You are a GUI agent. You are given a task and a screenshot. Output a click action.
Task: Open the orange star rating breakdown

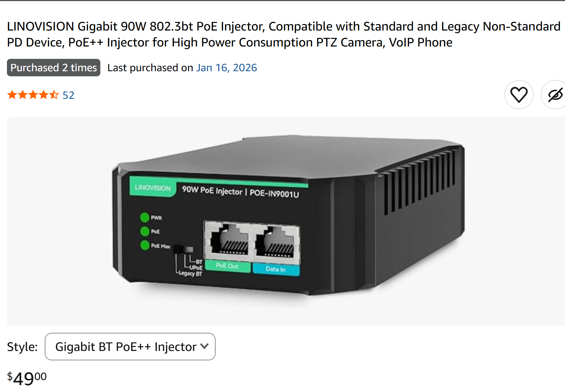pos(33,95)
